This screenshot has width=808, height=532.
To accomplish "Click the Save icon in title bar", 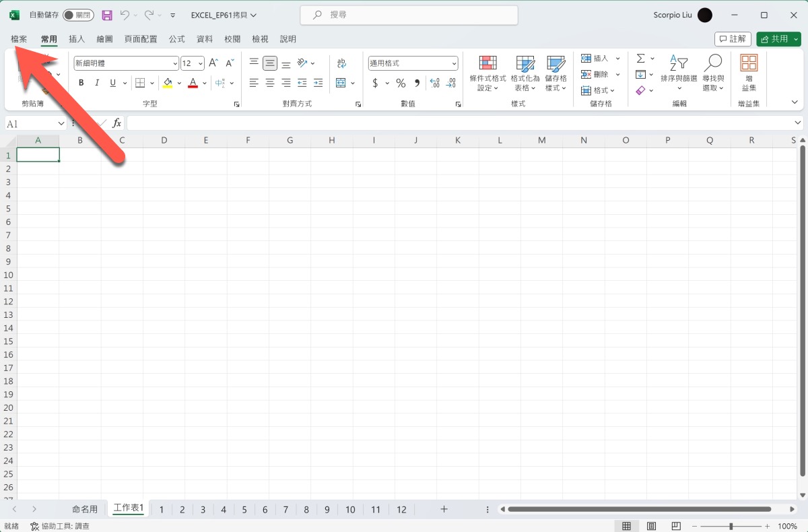I will [107, 15].
